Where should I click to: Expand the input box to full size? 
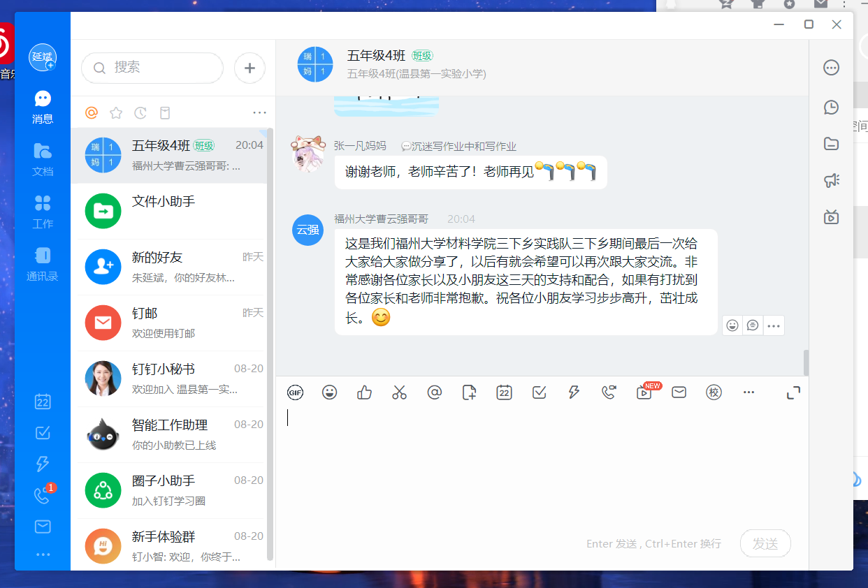pos(793,392)
